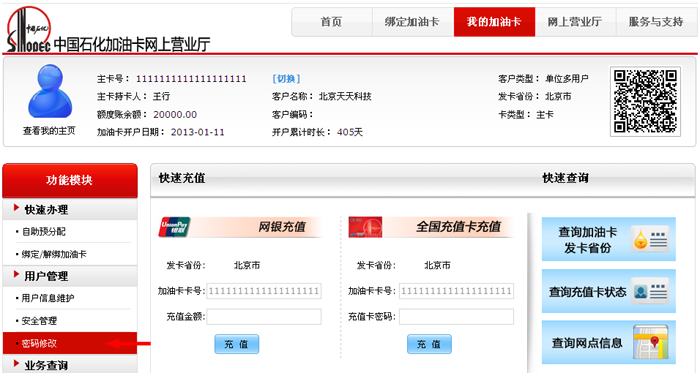Viewport: 700px width, 373px height.
Task: Open the 服务与支持 tab
Action: 656,22
